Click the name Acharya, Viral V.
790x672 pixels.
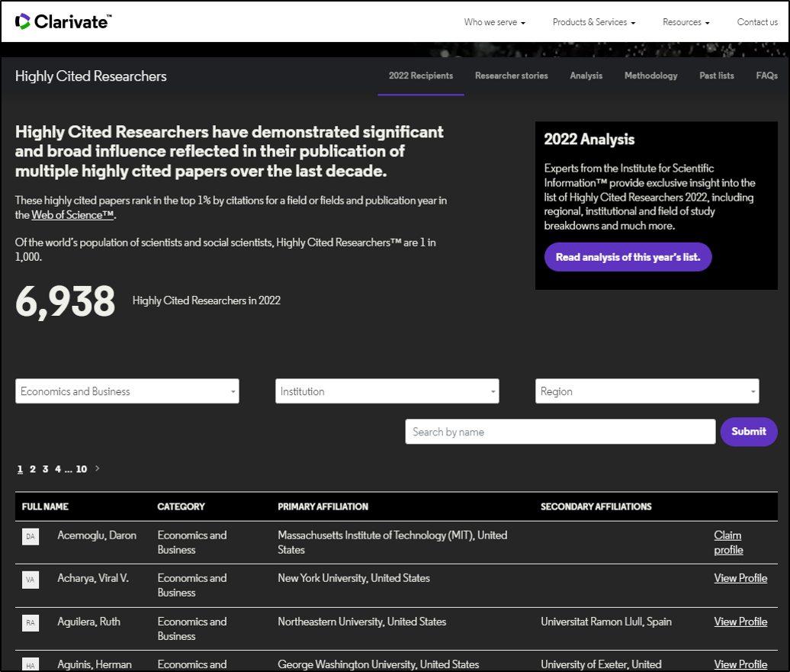click(93, 578)
